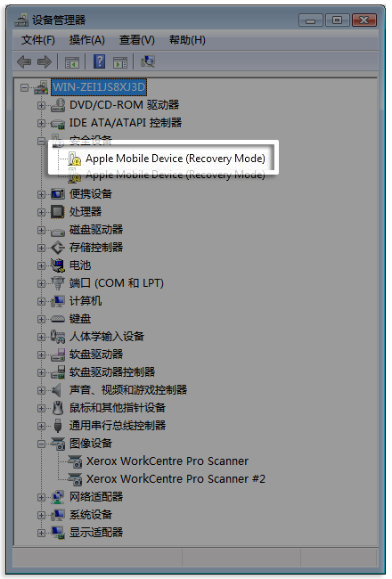Open help via the question mark icon

click(x=99, y=61)
